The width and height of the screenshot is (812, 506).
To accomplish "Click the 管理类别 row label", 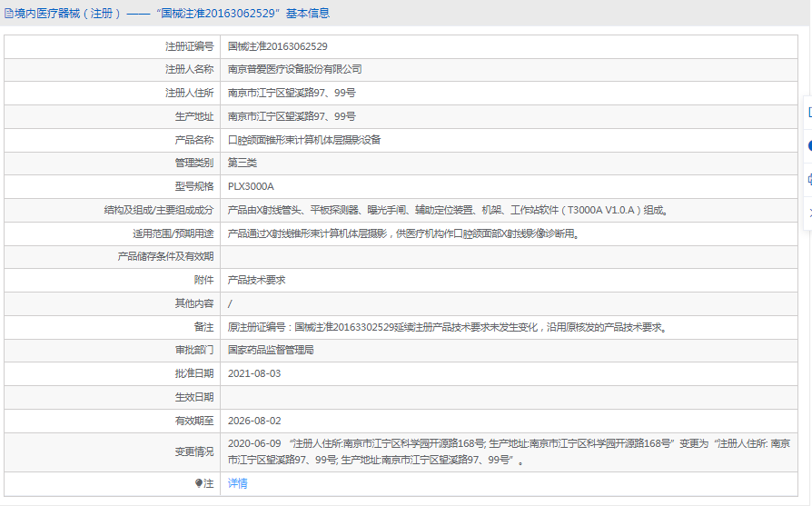I will tap(194, 163).
